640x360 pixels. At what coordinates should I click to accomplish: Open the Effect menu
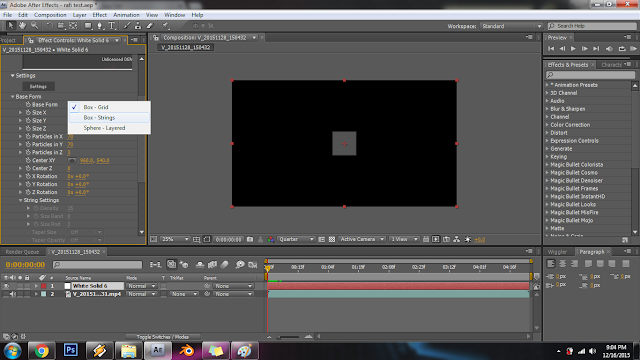[99, 15]
